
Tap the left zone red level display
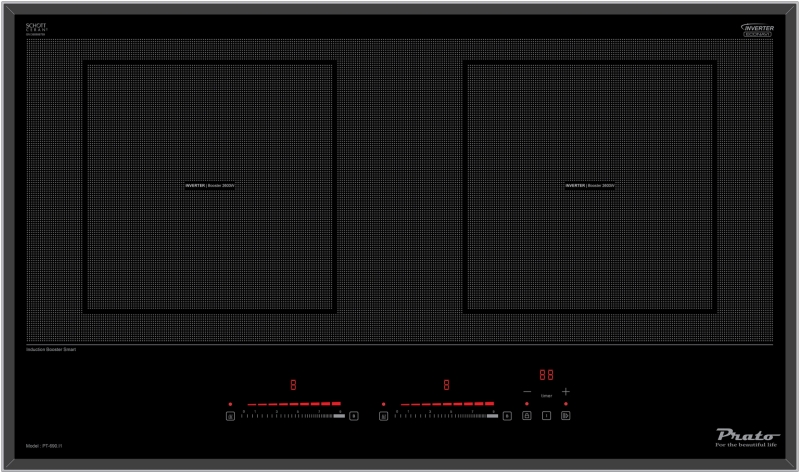[293, 384]
